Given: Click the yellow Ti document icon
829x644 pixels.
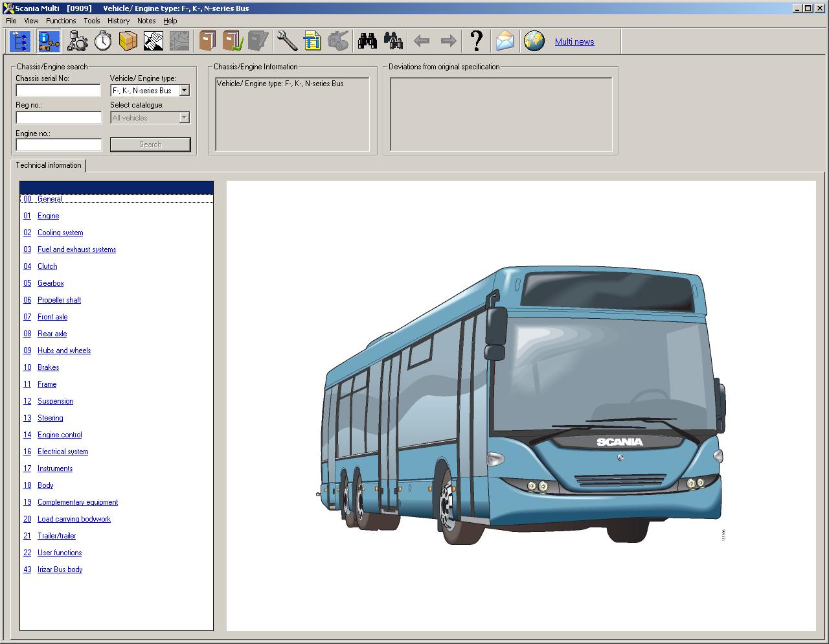Looking at the screenshot, I should pyautogui.click(x=312, y=41).
